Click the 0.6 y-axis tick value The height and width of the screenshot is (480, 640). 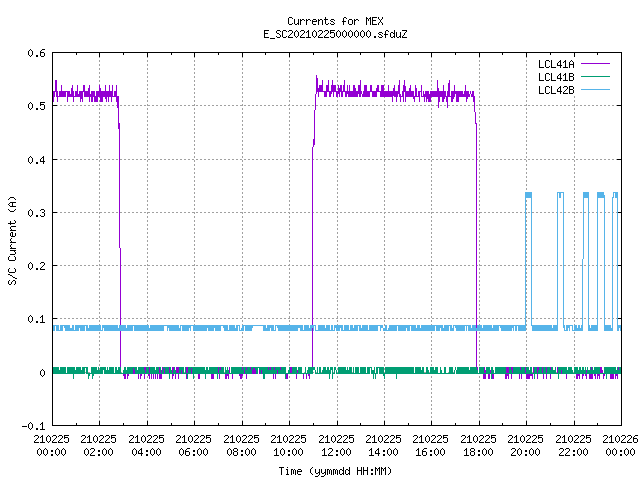[x=36, y=53]
